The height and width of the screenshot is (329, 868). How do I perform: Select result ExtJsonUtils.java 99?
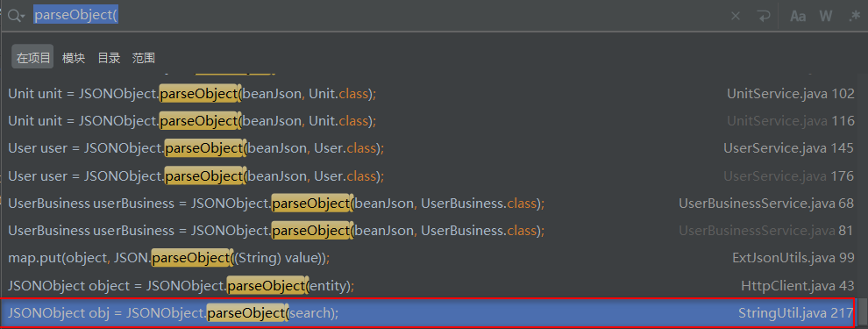click(x=430, y=258)
